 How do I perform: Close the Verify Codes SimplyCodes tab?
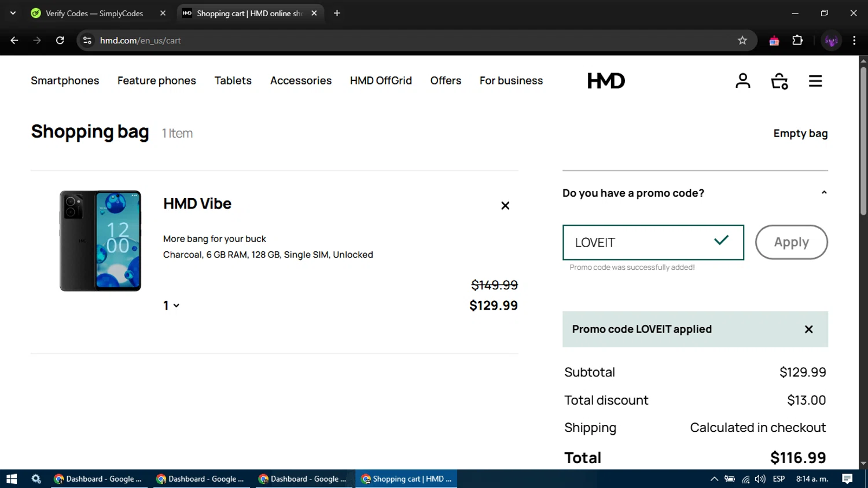click(163, 13)
